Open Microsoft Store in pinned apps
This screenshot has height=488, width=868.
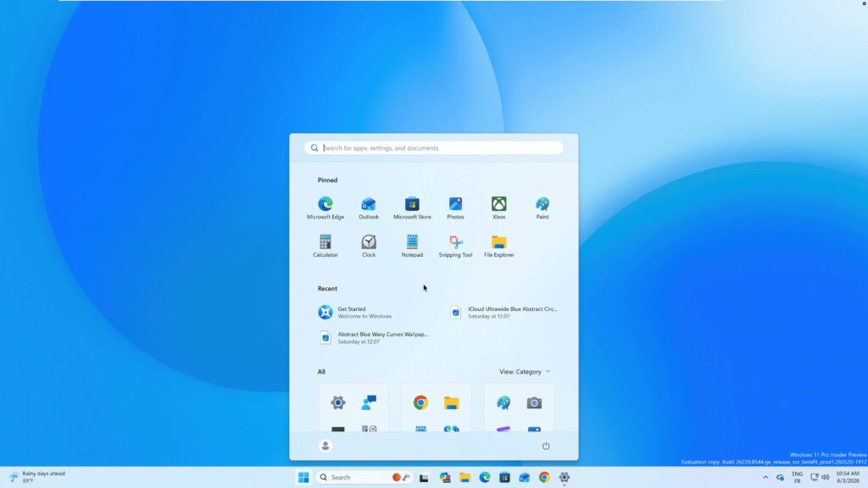pos(412,208)
